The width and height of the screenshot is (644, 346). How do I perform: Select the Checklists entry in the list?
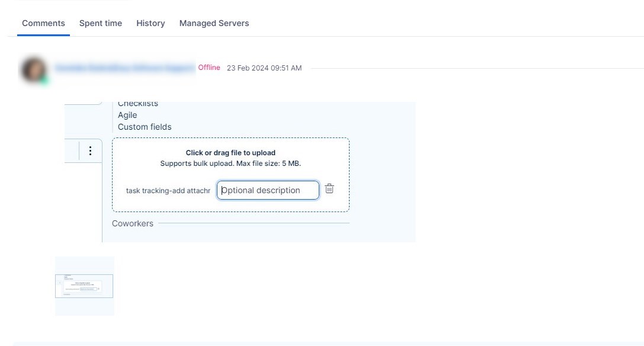pyautogui.click(x=138, y=104)
